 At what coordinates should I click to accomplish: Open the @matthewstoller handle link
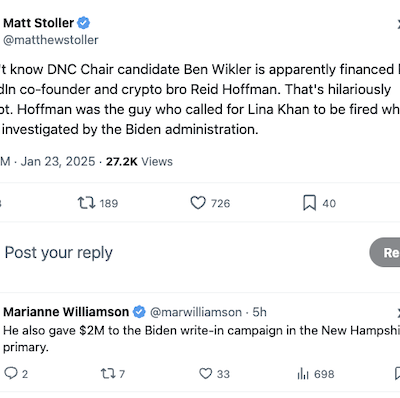(x=51, y=40)
